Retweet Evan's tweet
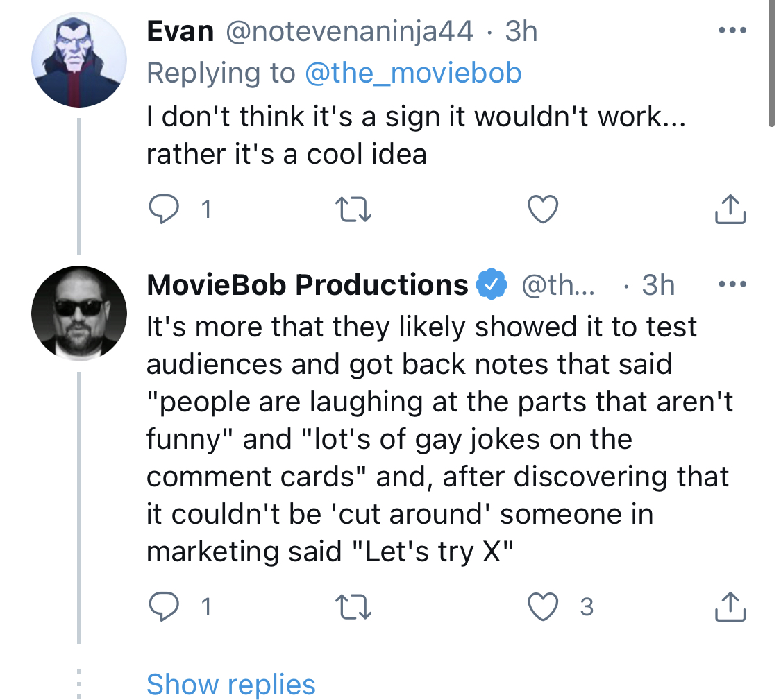The height and width of the screenshot is (700, 781). 353,209
